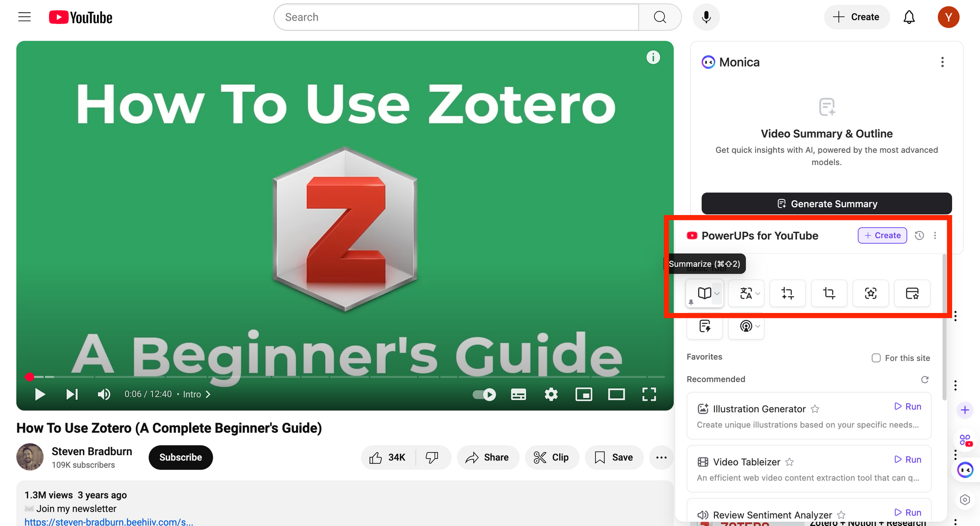
Task: Check the For this site checkbox
Action: coord(876,358)
